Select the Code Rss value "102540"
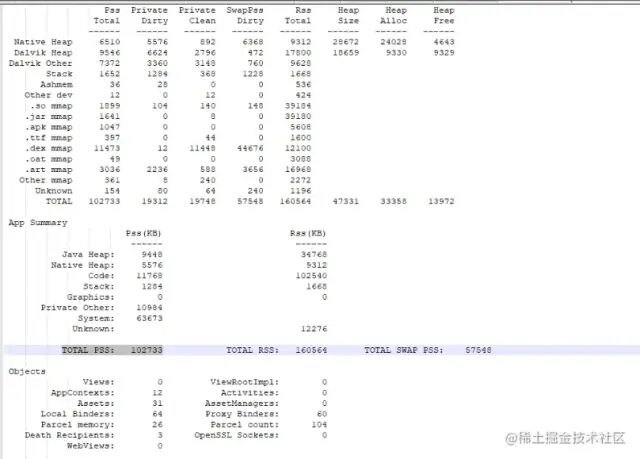 point(311,276)
